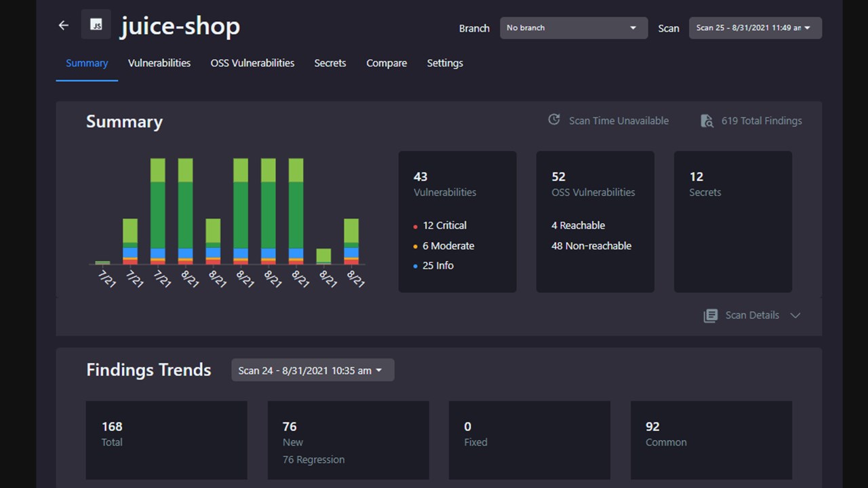Open the Scan 25 selector dropdown
The width and height of the screenshot is (868, 488).
tap(755, 28)
